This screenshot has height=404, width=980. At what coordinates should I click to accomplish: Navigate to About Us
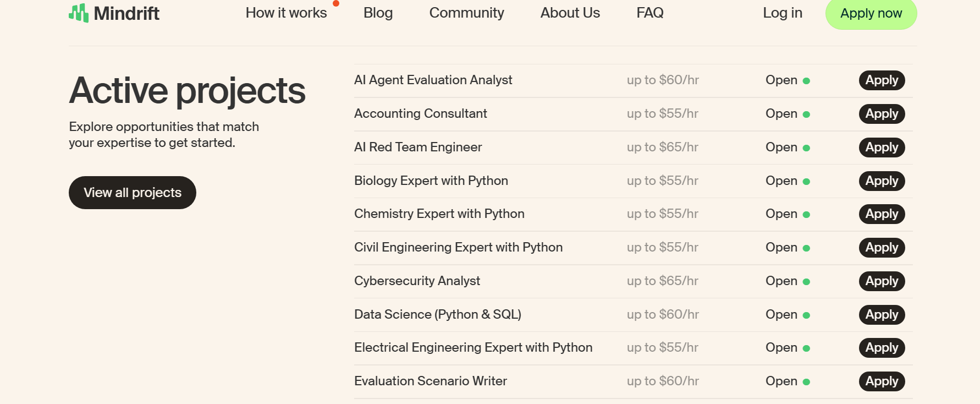click(570, 13)
